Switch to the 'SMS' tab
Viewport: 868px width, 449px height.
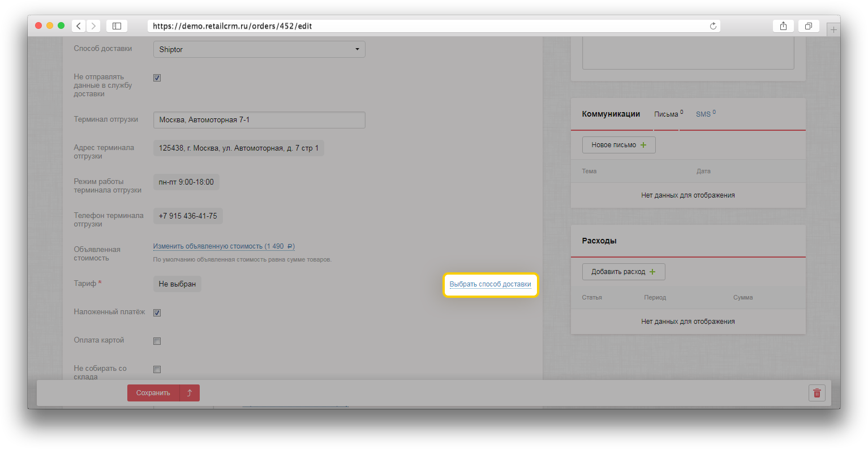703,114
